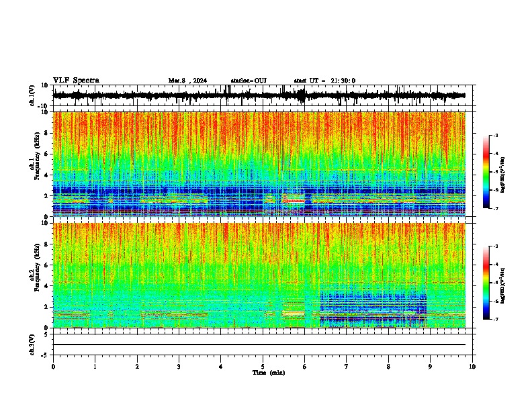Click the "ch.1(V)" waveform axis label

pos(32,95)
